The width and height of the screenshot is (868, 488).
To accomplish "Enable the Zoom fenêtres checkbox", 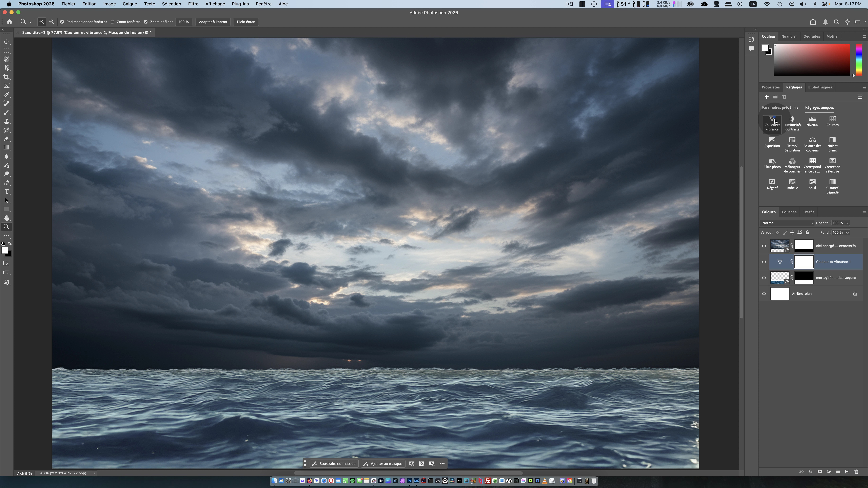I will tap(113, 22).
